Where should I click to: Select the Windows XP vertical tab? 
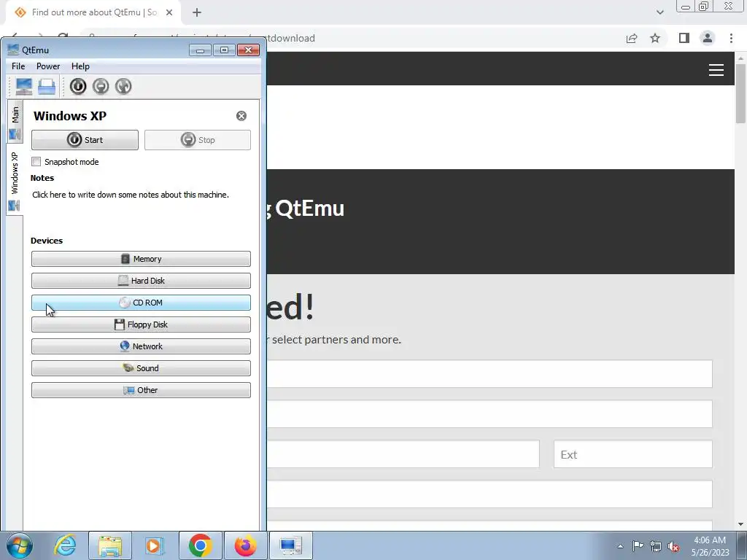[x=15, y=180]
